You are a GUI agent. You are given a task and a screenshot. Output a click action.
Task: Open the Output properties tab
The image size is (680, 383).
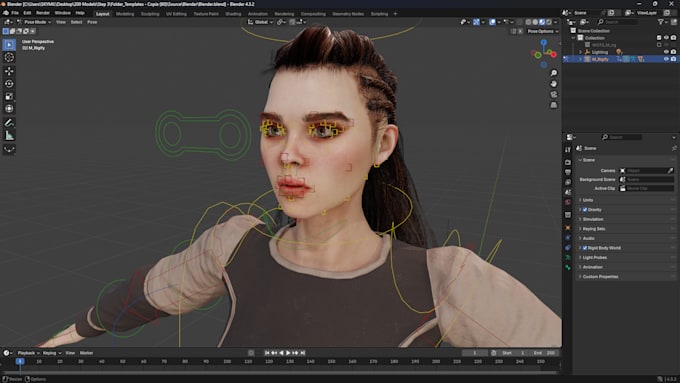[568, 172]
